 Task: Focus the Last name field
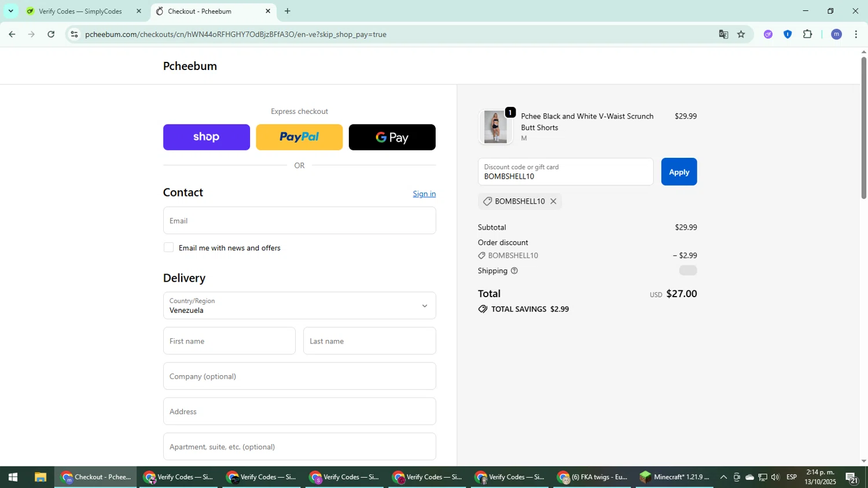369,341
